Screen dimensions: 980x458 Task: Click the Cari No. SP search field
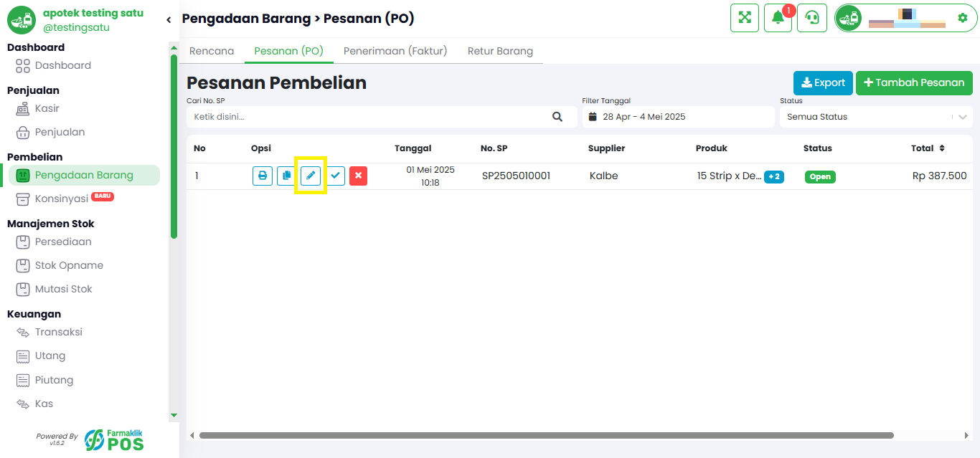click(382, 117)
